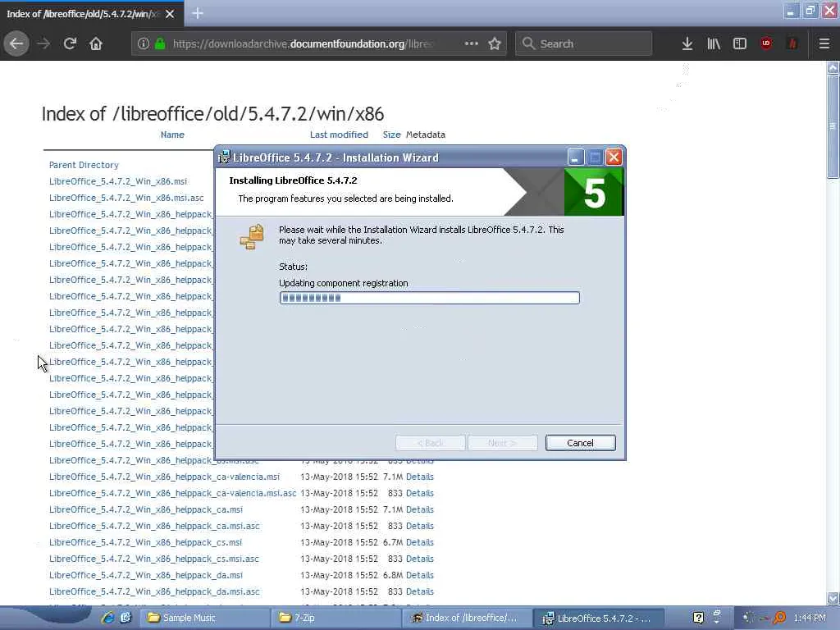Open Details for helppack_cs.msi
840x630 pixels.
tap(419, 542)
